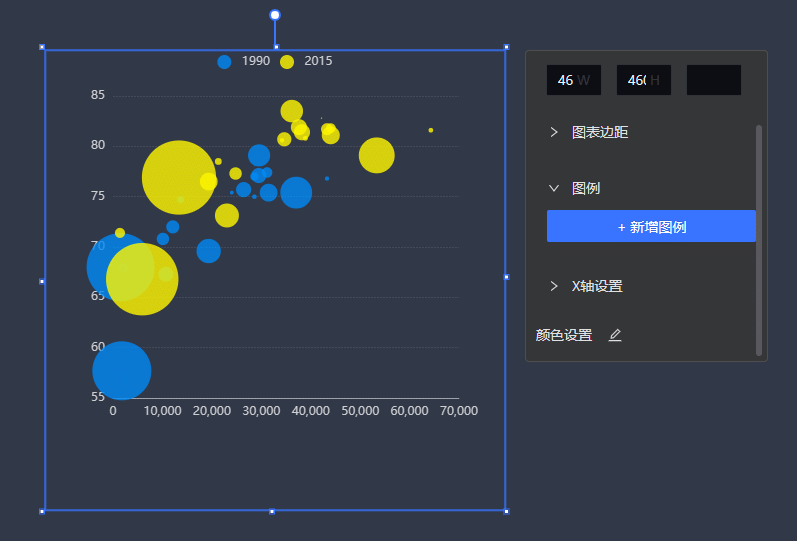Expand the 图表边距 section
This screenshot has height=541, width=797.
600,132
